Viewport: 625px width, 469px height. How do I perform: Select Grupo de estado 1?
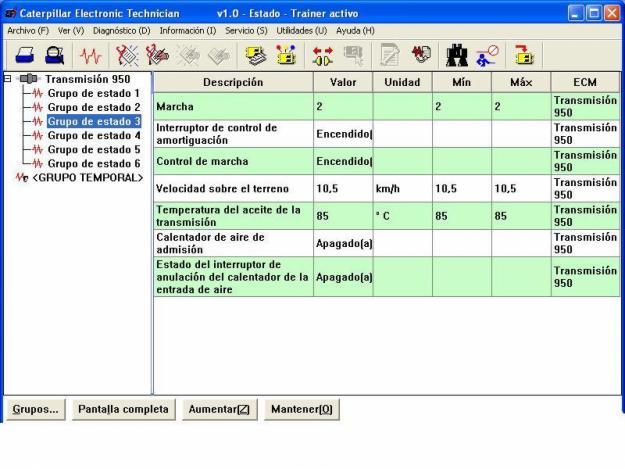click(94, 93)
